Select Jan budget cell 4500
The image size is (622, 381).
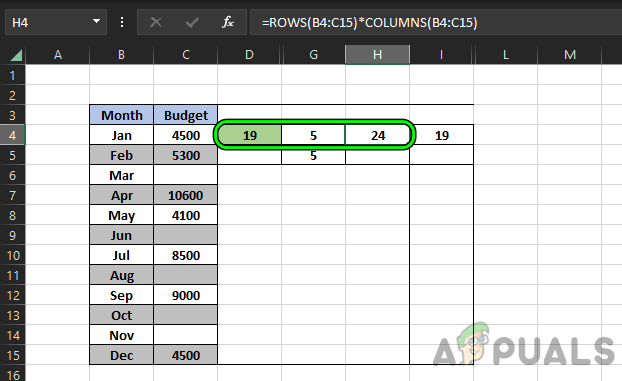(x=186, y=135)
